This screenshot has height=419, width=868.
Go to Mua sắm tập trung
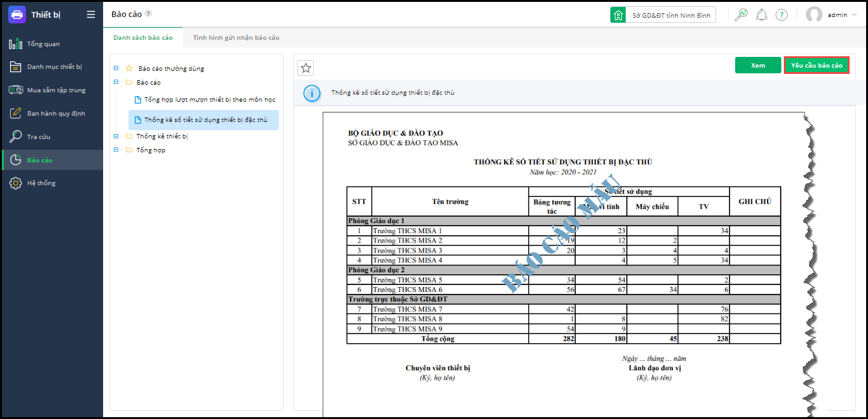[x=56, y=90]
